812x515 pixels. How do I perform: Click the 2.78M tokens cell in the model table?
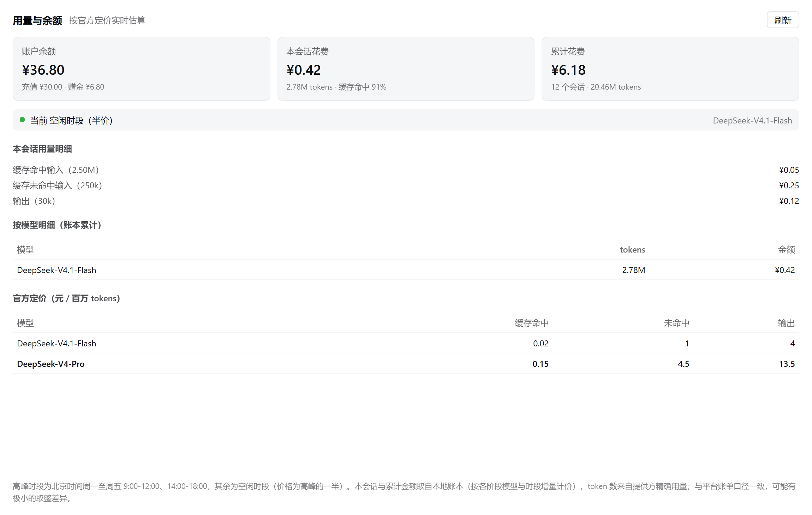pos(633,270)
